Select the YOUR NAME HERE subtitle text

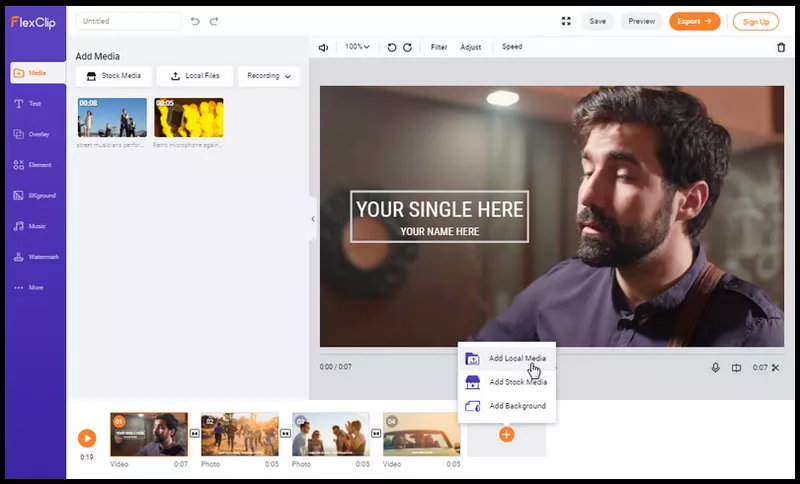coord(439,232)
